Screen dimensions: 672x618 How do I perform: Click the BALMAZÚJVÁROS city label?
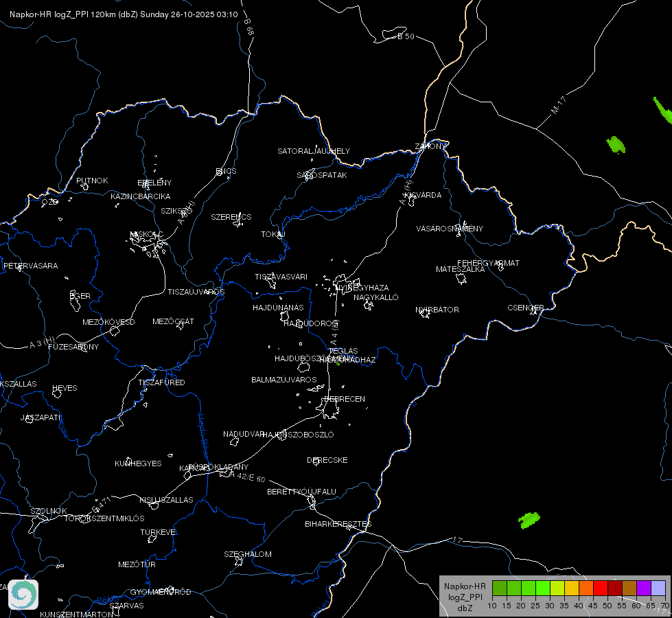pyautogui.click(x=283, y=380)
